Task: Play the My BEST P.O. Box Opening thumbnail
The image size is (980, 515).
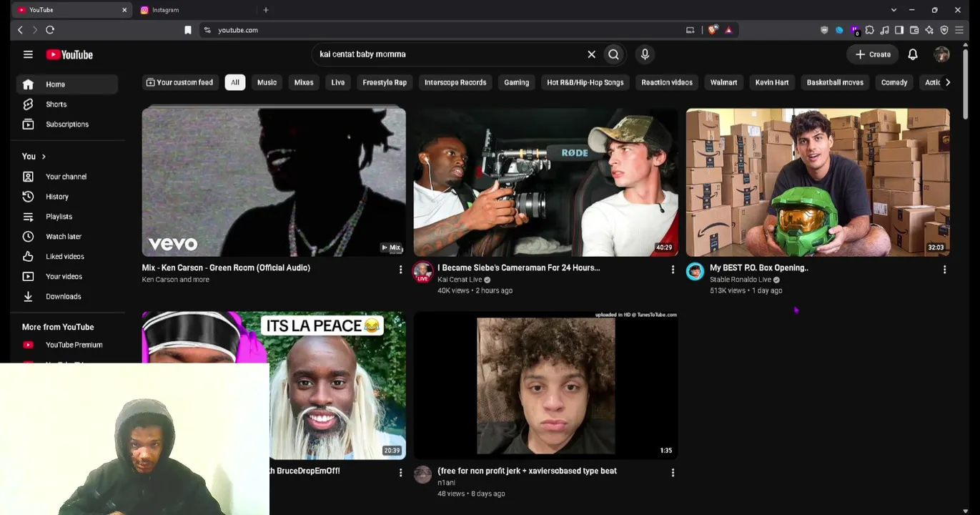Action: pyautogui.click(x=818, y=182)
